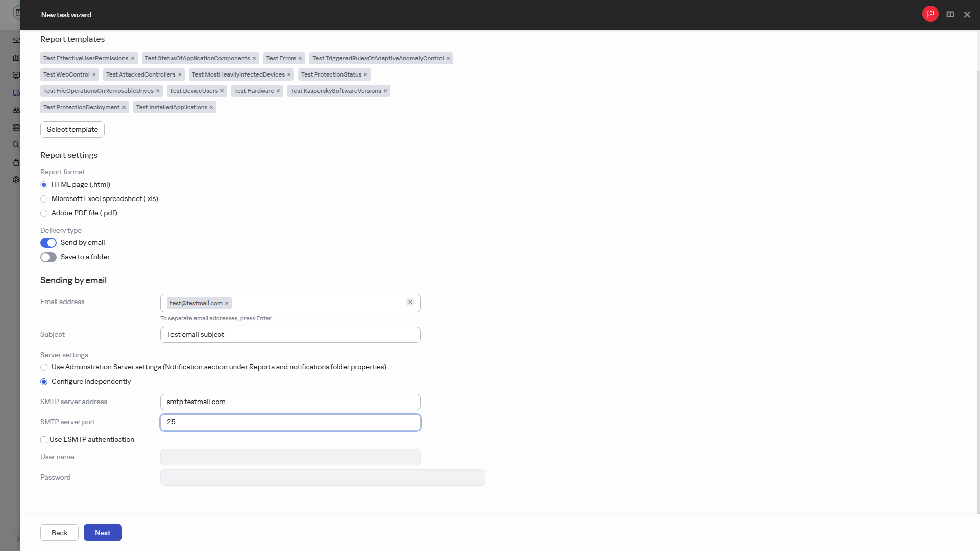The image size is (980, 551).
Task: Choose Use Administration Server settings option
Action: tap(44, 367)
